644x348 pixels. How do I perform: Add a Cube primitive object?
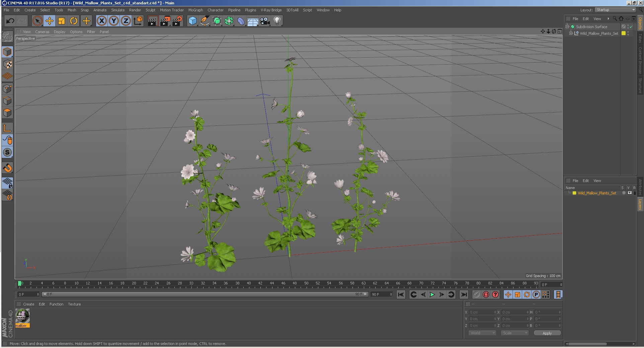pos(192,21)
